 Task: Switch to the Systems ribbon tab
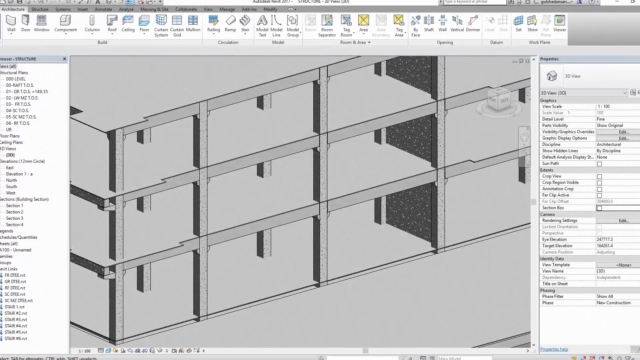pyautogui.click(x=63, y=9)
